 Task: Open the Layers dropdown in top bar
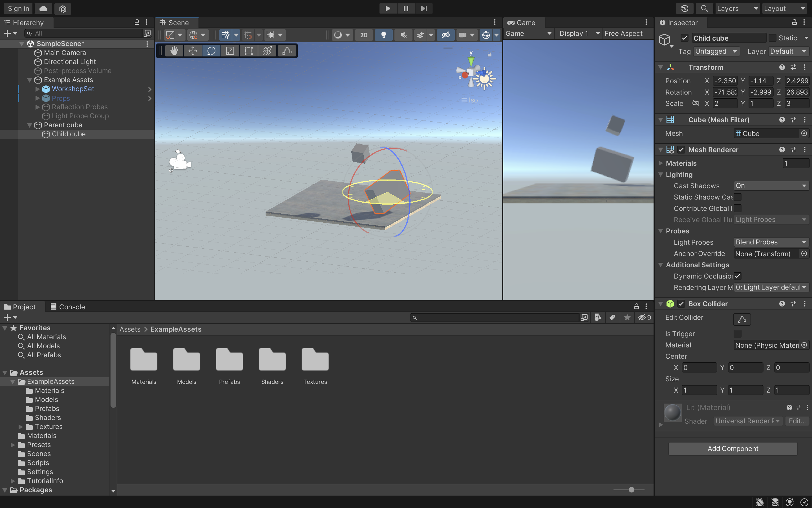point(738,8)
